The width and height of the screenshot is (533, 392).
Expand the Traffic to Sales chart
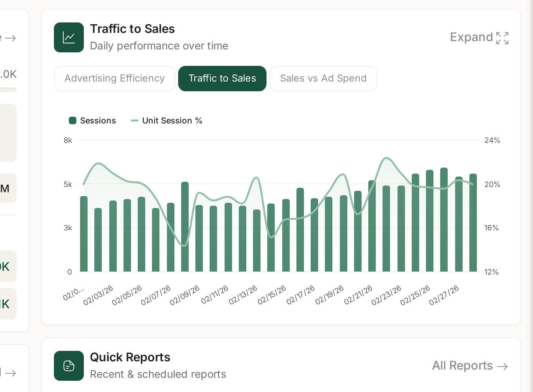click(x=479, y=37)
